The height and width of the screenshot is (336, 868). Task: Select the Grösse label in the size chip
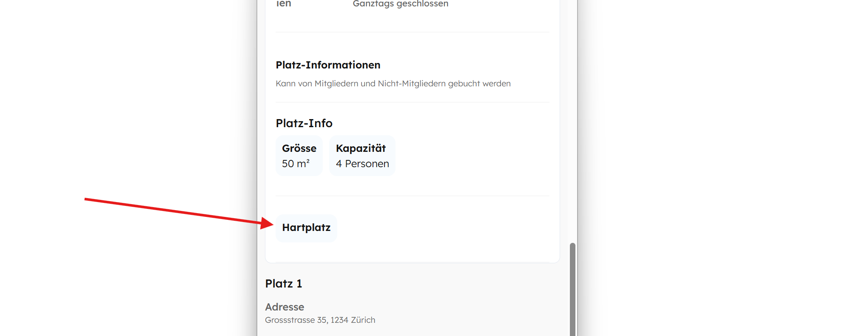pyautogui.click(x=299, y=148)
